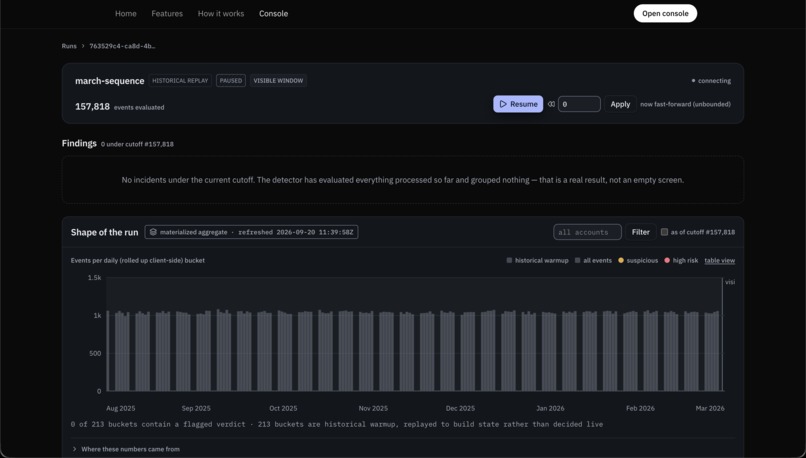Focus the all accounts filter field

(x=587, y=232)
